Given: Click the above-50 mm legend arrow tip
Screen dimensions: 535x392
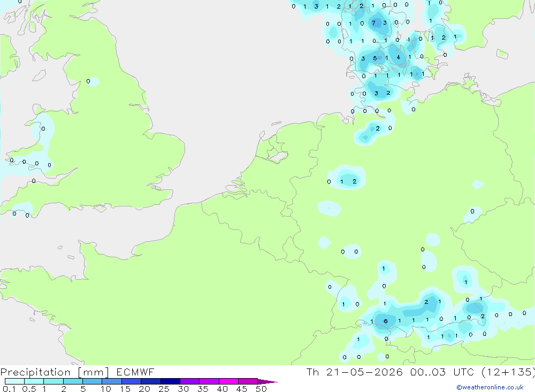Looking at the screenshot, I should [267, 382].
